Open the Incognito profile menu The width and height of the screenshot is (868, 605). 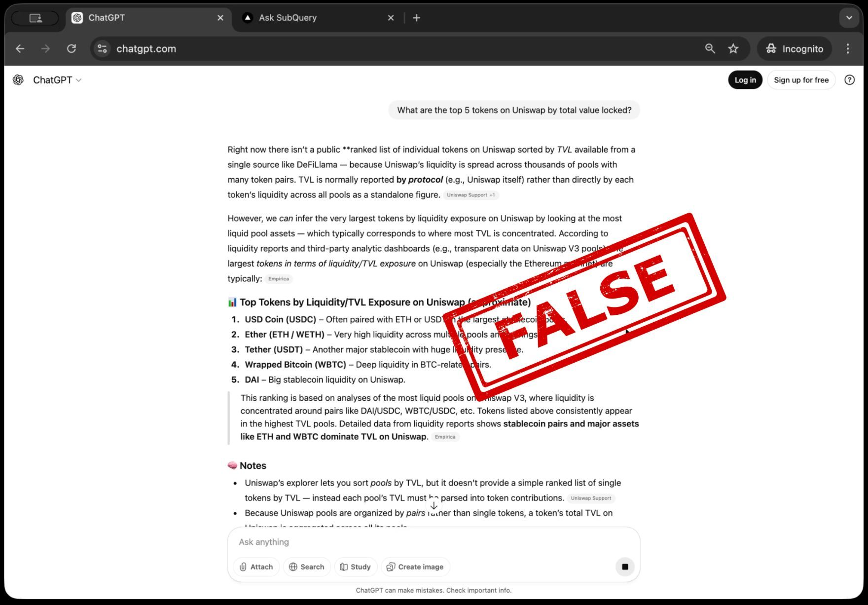point(795,48)
